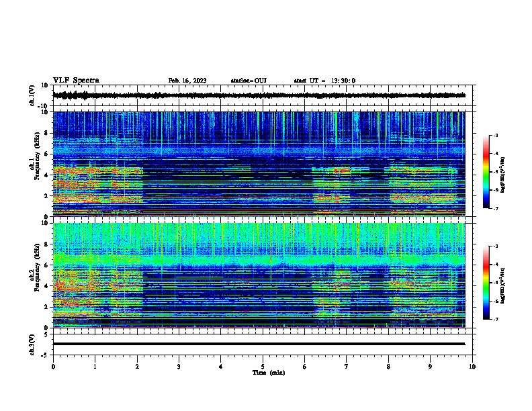Click the ch.1 colorbar "log(PSD)" label
This screenshot has width=532, height=411.
502,175
